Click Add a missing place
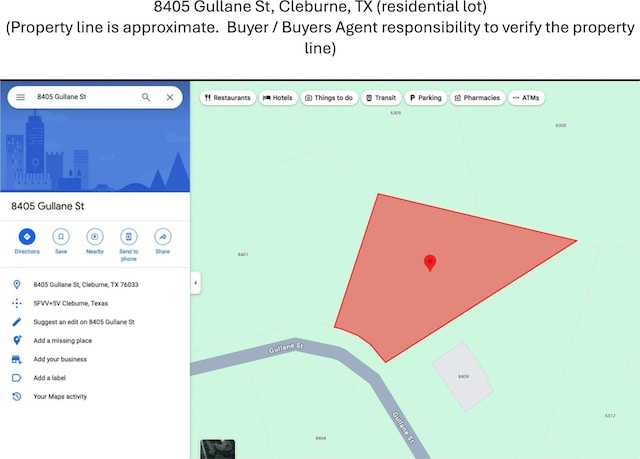The height and width of the screenshot is (459, 640). 62,341
